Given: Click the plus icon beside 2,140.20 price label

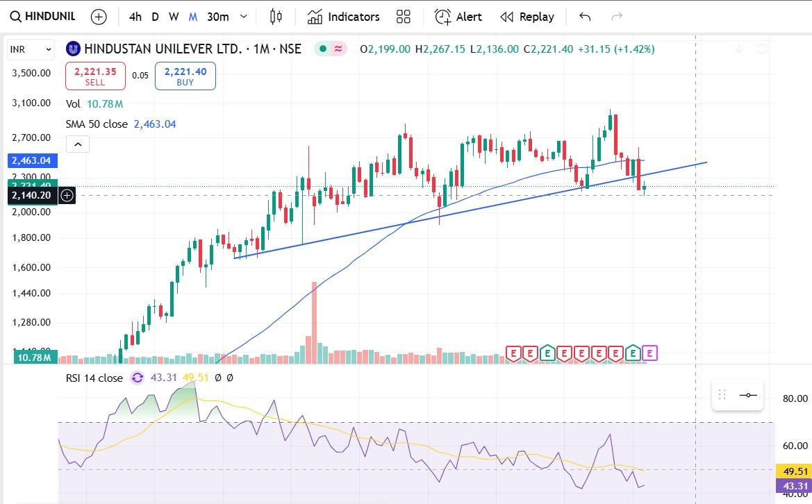Looking at the screenshot, I should [67, 195].
